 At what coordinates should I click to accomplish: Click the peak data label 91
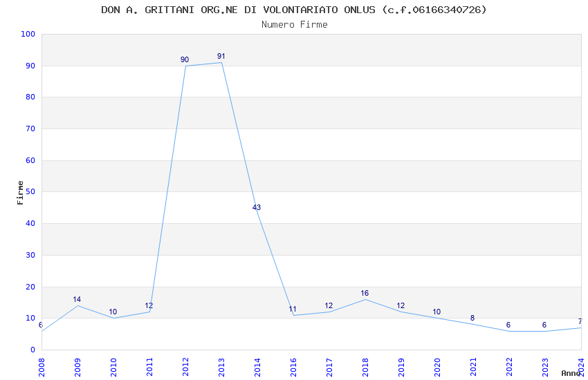coord(221,57)
